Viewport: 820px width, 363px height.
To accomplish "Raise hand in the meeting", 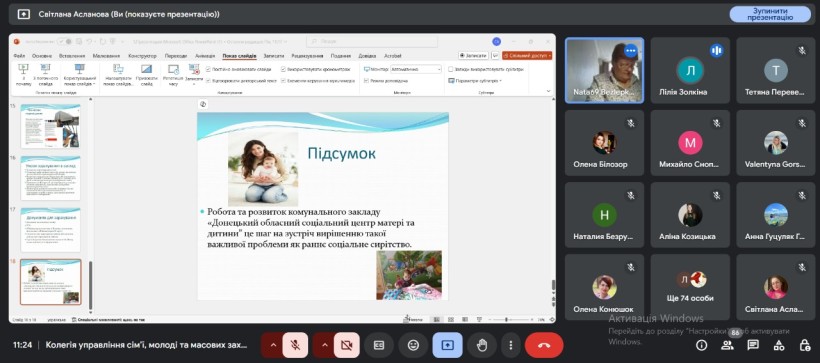I will point(482,345).
